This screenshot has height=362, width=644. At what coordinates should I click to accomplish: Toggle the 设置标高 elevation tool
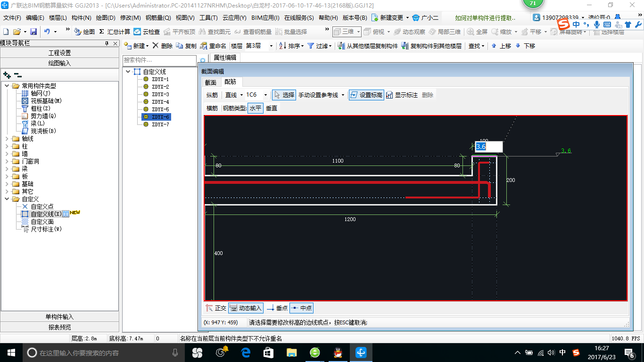(366, 95)
